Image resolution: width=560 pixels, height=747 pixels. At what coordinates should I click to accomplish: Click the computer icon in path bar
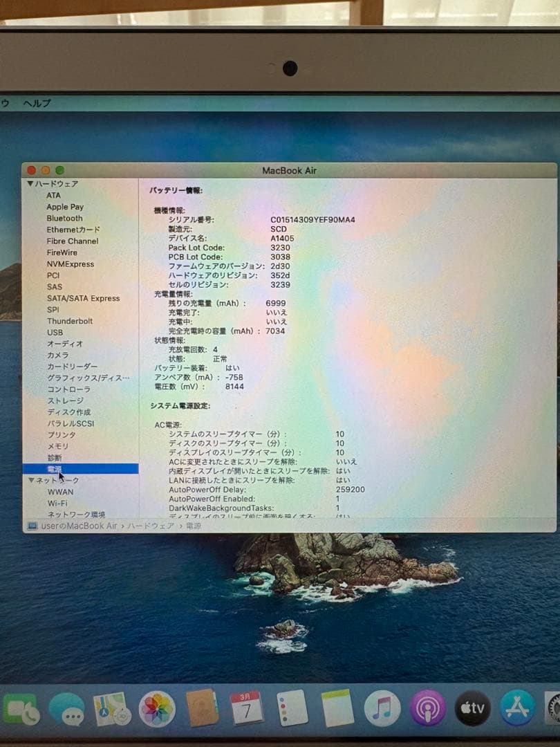coord(32,526)
